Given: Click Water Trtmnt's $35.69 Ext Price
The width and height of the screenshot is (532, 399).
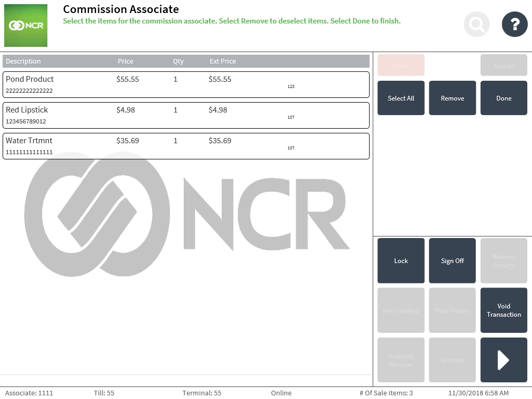Looking at the screenshot, I should coord(220,141).
